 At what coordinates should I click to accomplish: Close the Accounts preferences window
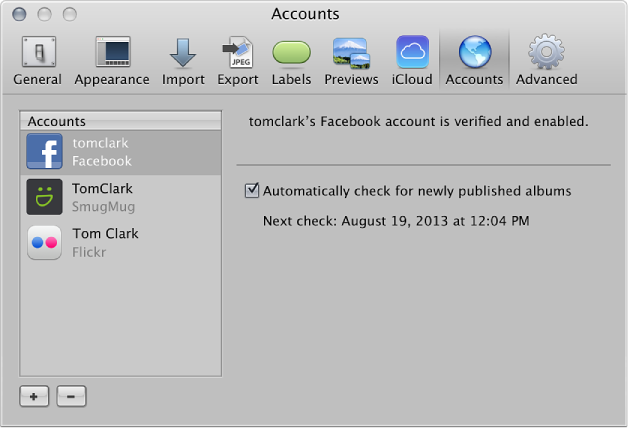[x=19, y=14]
